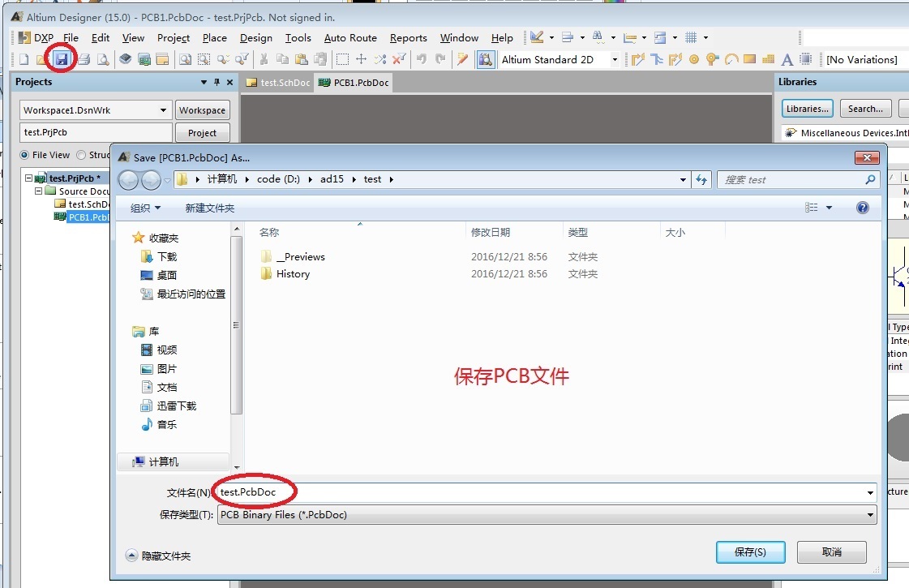Collapse the Source Documents tree node
The image size is (909, 588).
click(38, 191)
